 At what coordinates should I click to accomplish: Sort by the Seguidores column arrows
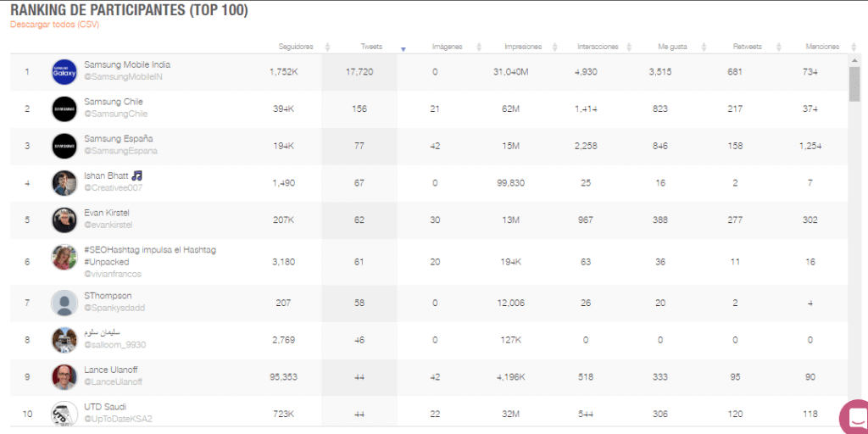click(x=327, y=47)
